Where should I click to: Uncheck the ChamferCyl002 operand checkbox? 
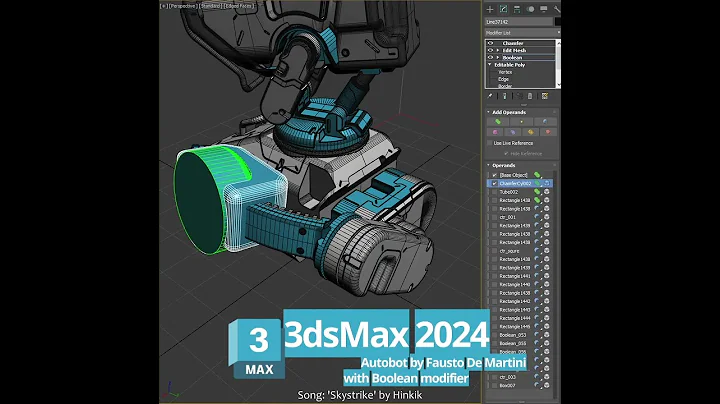click(x=495, y=183)
